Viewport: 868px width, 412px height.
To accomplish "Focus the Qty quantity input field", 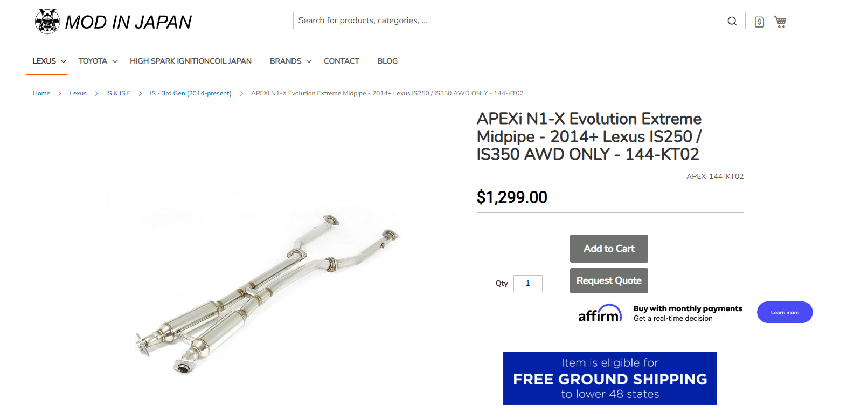I will [527, 284].
